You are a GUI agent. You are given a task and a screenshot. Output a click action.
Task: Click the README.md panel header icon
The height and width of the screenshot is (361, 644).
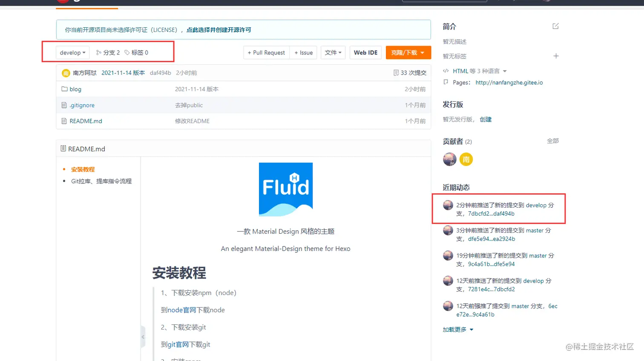pyautogui.click(x=63, y=149)
